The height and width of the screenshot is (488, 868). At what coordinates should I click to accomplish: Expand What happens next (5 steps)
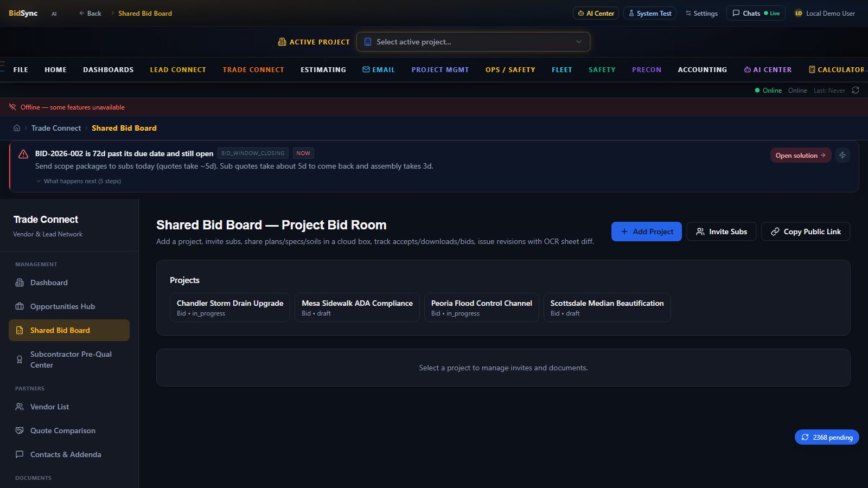[79, 181]
